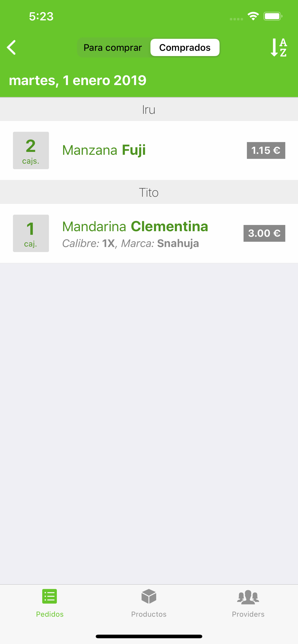This screenshot has height=644, width=298.
Task: Tap the 1 caj. quantity box
Action: [x=31, y=233]
